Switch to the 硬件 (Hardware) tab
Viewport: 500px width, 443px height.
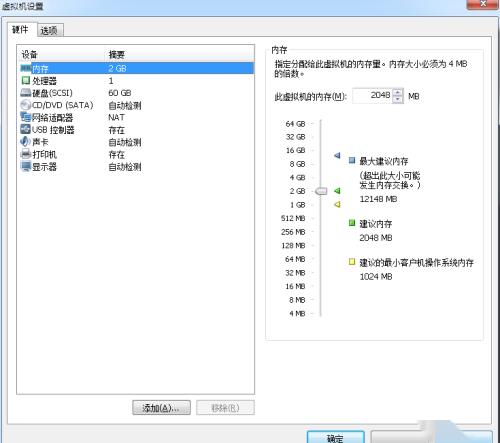20,30
